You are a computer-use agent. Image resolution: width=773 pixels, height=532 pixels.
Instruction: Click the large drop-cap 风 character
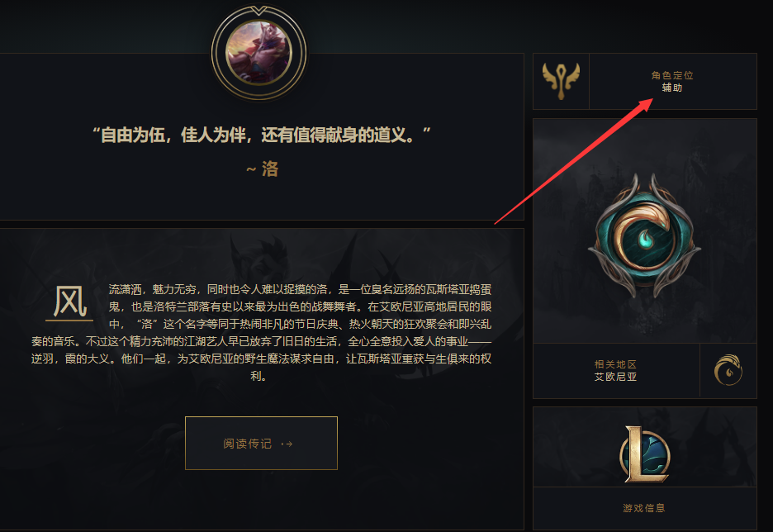(69, 301)
